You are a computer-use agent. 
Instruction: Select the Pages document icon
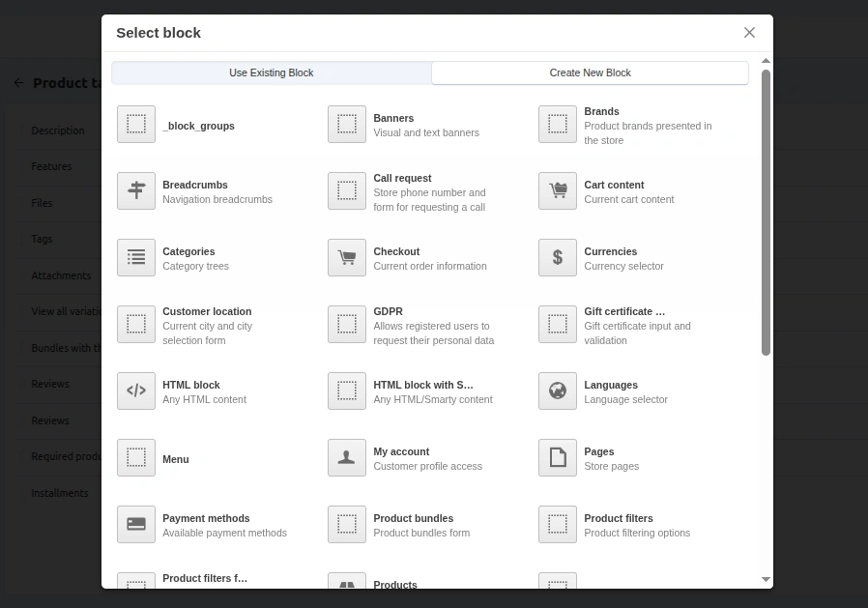tap(558, 457)
